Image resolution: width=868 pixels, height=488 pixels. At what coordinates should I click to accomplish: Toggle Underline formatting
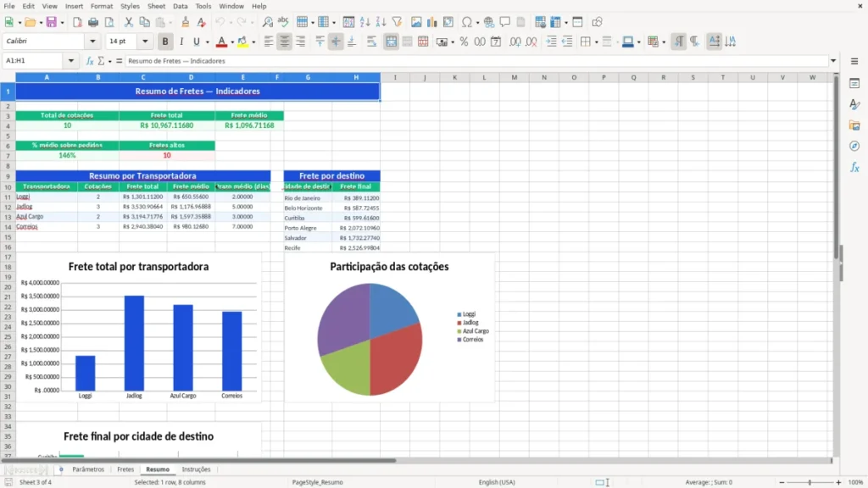[196, 42]
